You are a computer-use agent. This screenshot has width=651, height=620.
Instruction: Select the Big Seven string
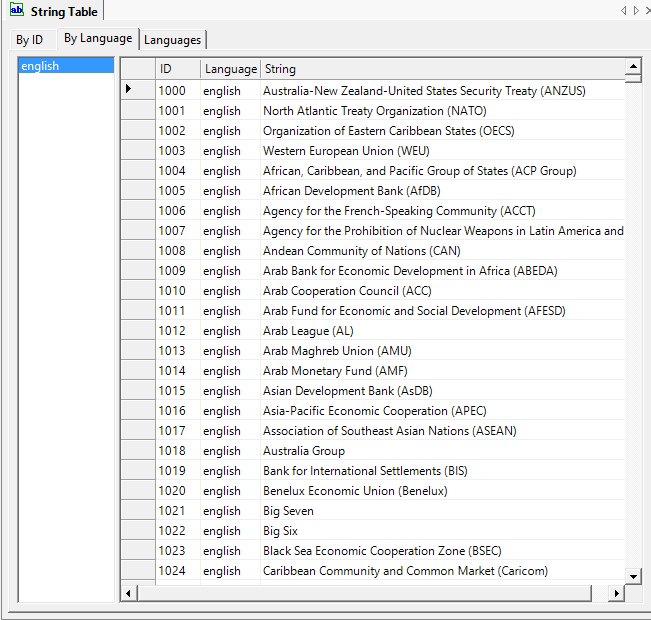click(443, 510)
